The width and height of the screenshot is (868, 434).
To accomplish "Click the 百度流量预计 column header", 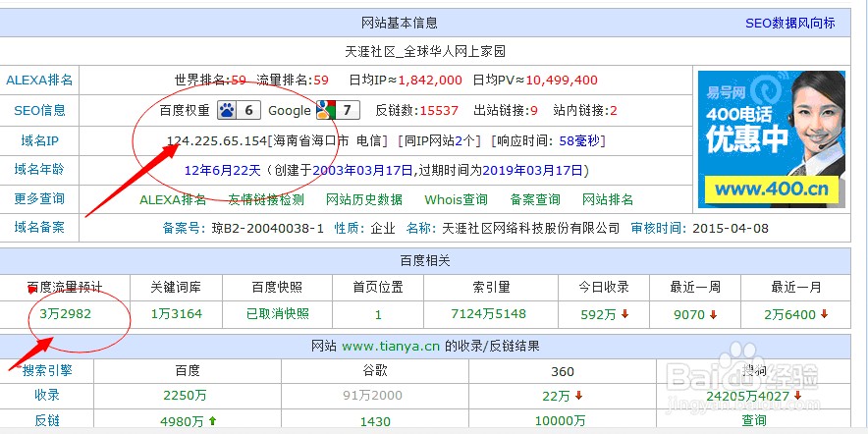I will (65, 288).
